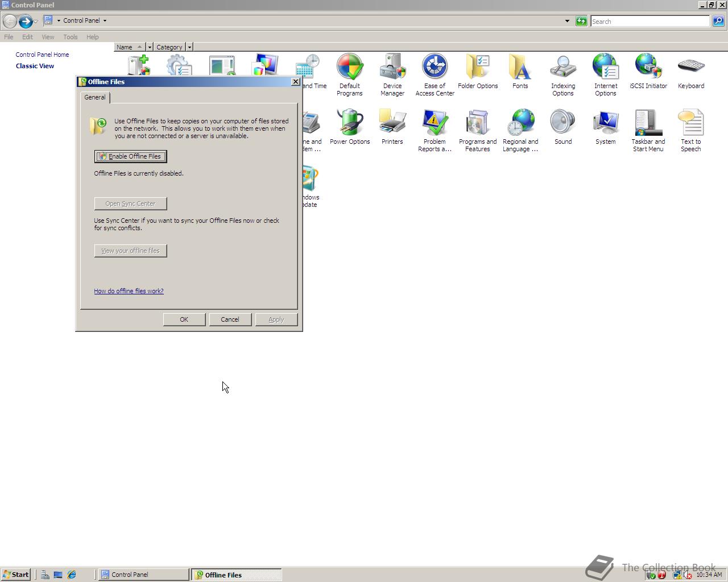This screenshot has height=582, width=728.
Task: Open Ease of Access Center
Action: click(x=435, y=74)
